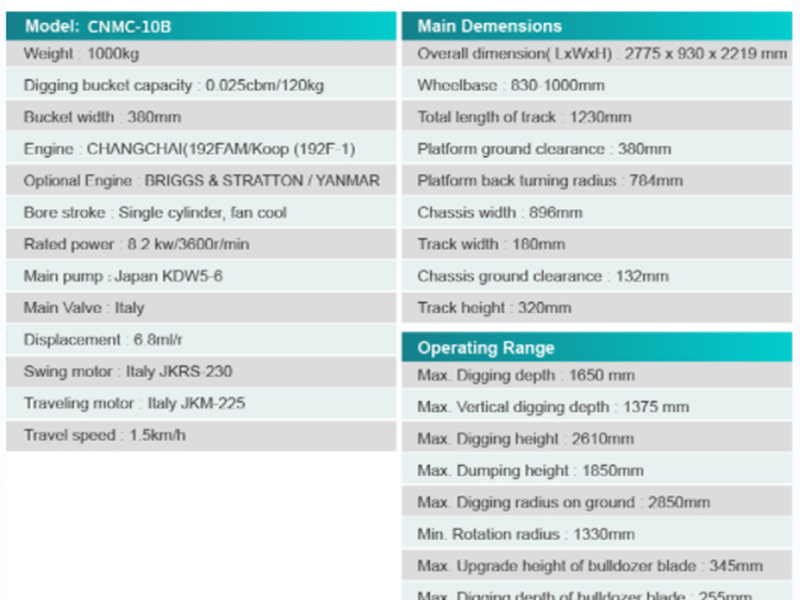Click the Max. Dumping height : 1850mm row
Image resolution: width=800 pixels, height=600 pixels.
pos(596,471)
